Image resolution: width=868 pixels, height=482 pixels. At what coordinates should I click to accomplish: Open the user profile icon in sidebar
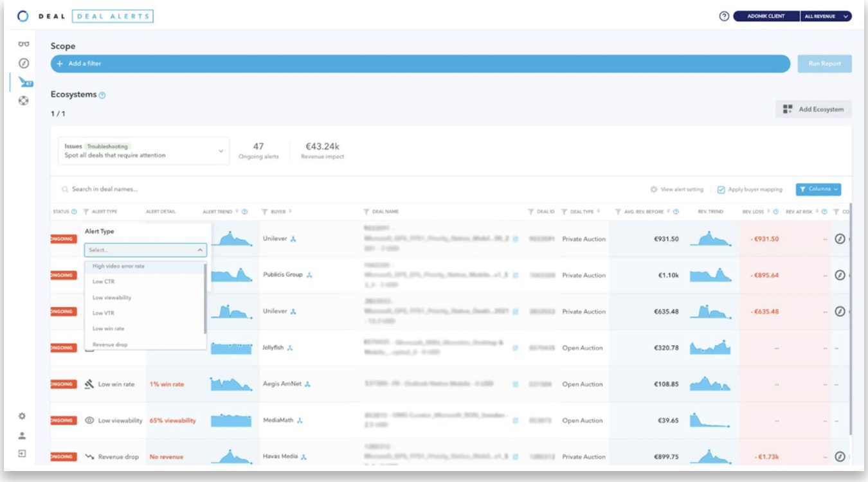coord(22,435)
